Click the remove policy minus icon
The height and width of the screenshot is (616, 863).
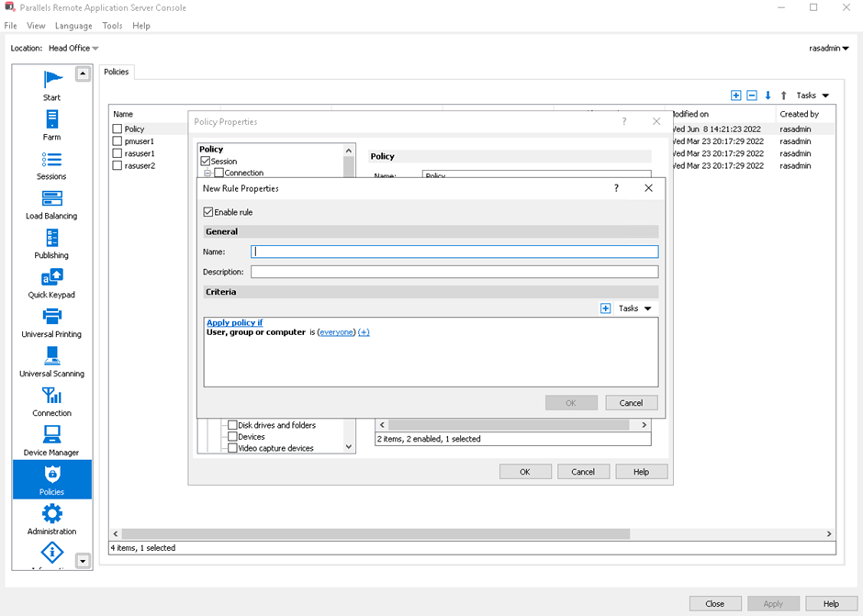[752, 95]
